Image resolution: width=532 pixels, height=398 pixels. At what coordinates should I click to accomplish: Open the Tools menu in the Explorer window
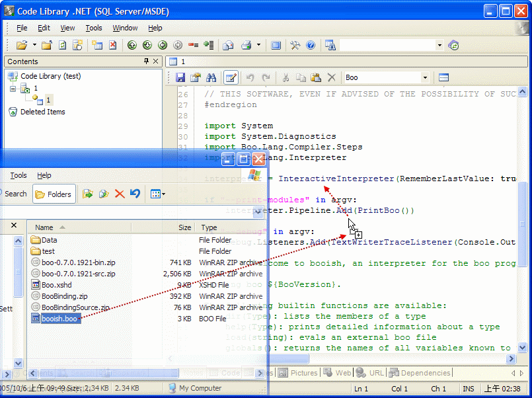pos(19,175)
